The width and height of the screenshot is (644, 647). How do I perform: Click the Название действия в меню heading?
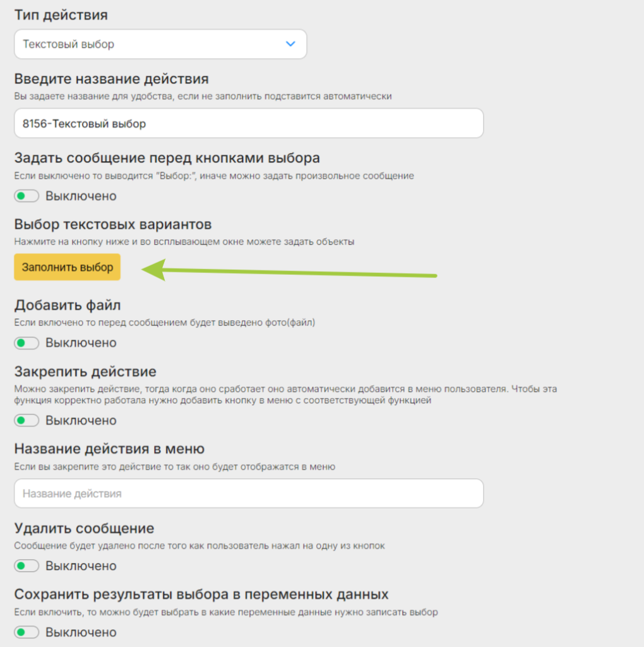click(x=109, y=449)
